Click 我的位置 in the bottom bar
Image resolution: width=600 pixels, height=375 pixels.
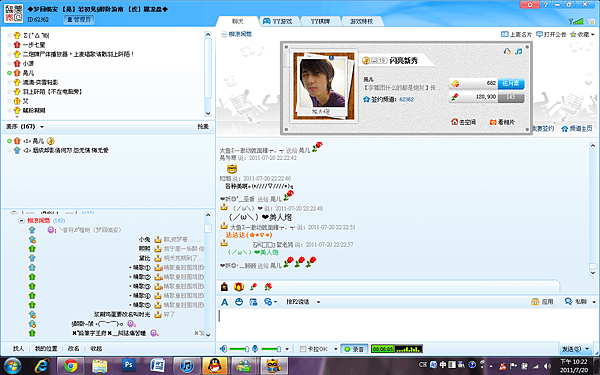(46, 349)
